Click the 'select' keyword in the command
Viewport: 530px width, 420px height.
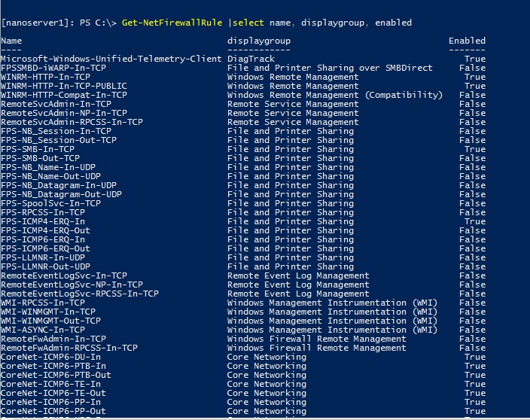click(x=248, y=23)
